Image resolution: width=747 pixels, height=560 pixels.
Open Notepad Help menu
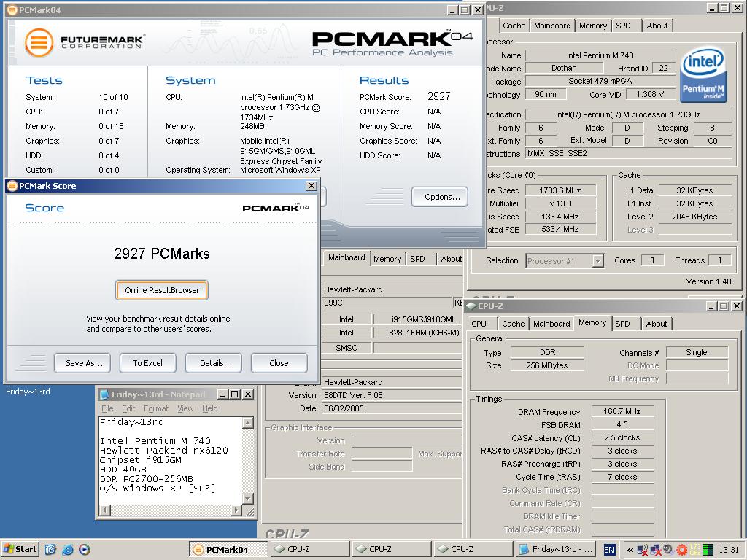(x=209, y=408)
